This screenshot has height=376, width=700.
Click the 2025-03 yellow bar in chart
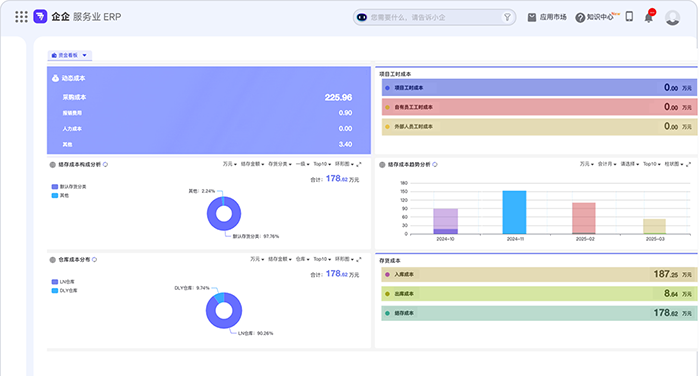pyautogui.click(x=654, y=226)
